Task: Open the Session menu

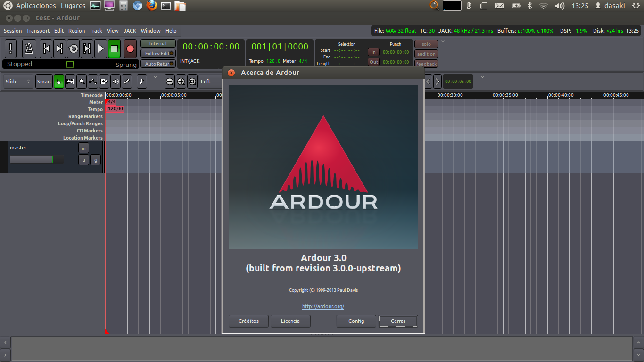Action: tap(13, 31)
